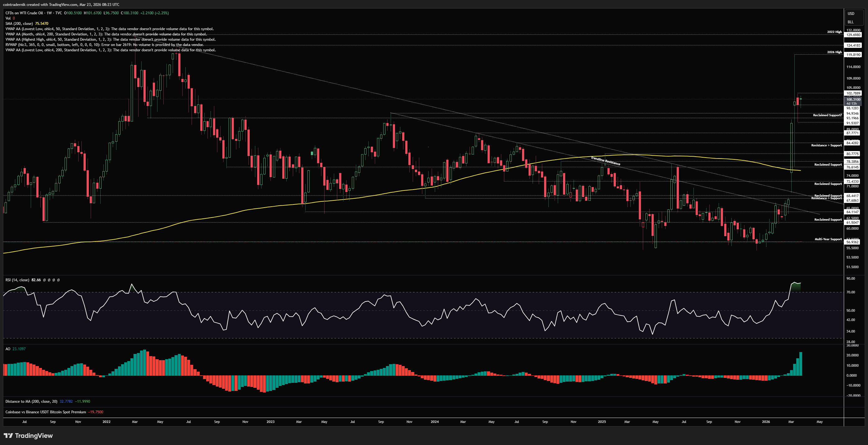868x445 pixels.
Task: Click the current price 100.3100 tag
Action: click(x=853, y=99)
